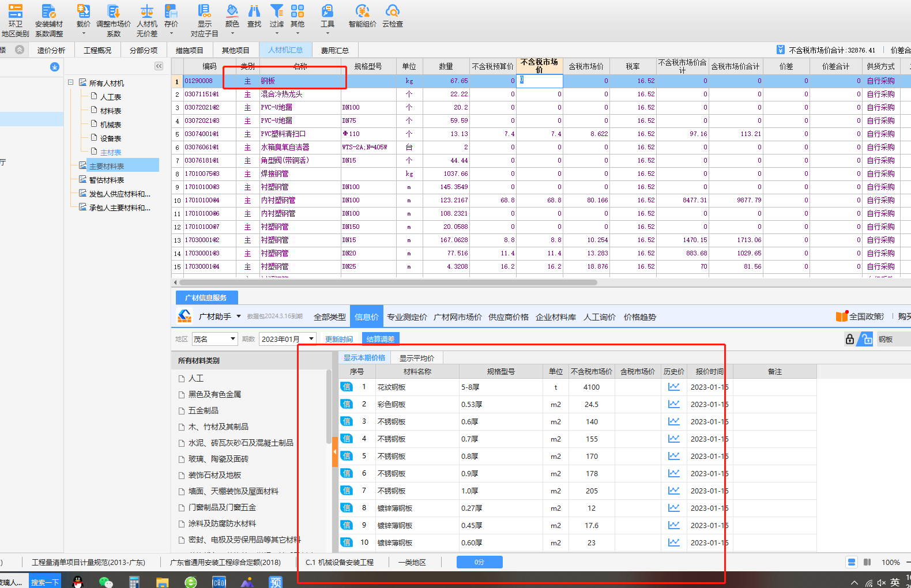
Task: Switch to the 费用汇总 tab
Action: tap(335, 50)
